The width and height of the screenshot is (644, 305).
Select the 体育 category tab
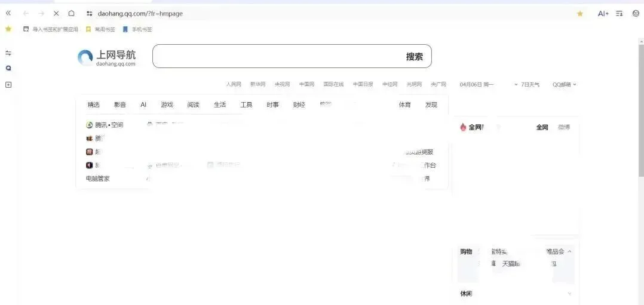coord(405,104)
